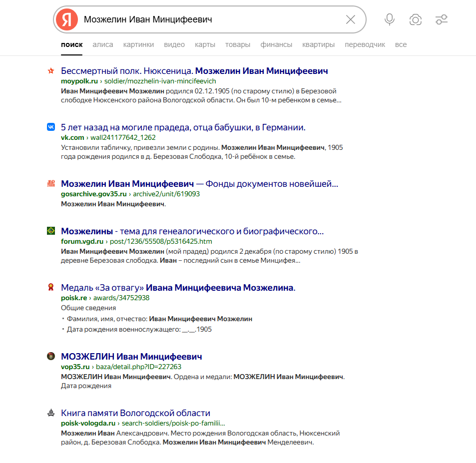Switch to the финансы tab

tap(276, 44)
